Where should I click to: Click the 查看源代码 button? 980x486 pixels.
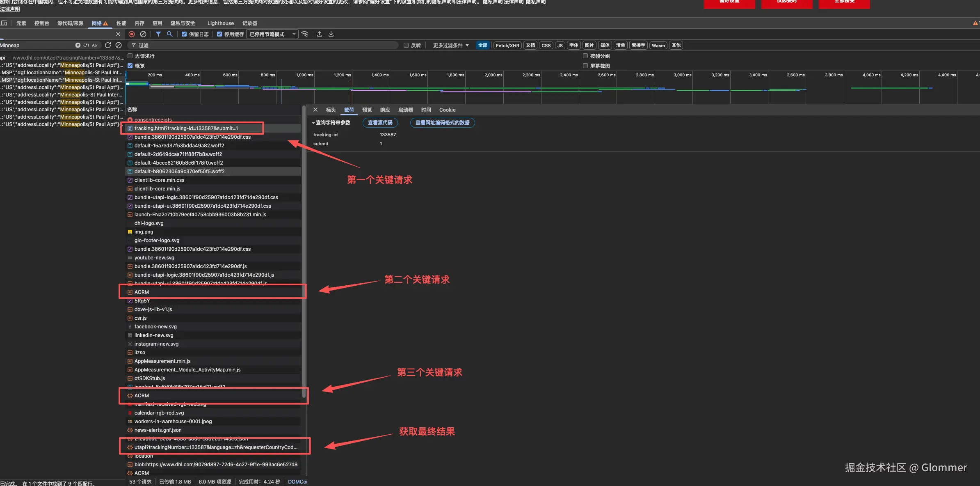(380, 123)
